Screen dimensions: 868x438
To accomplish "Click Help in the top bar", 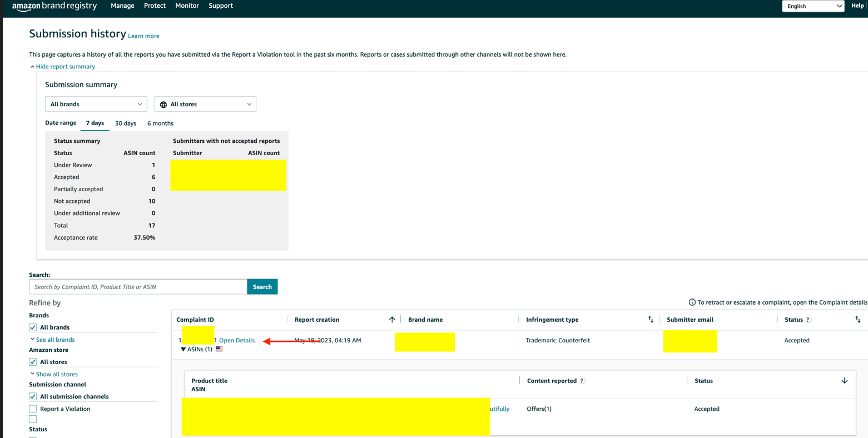I will tap(857, 6).
